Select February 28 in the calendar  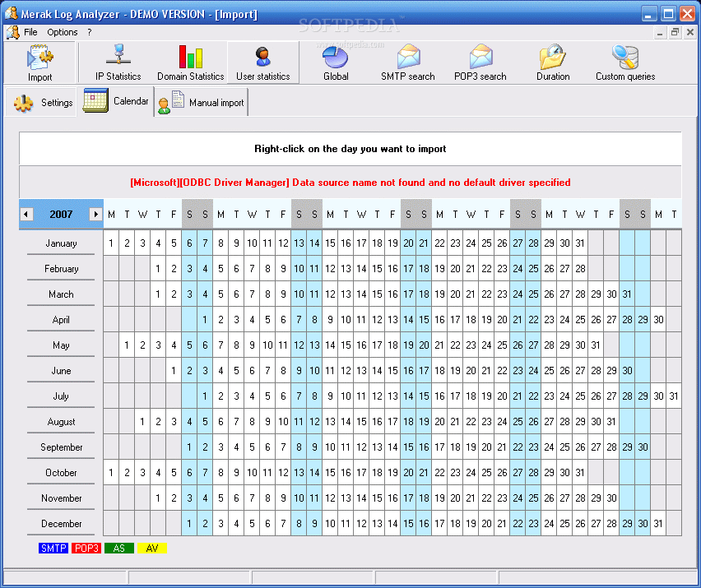[x=580, y=269]
